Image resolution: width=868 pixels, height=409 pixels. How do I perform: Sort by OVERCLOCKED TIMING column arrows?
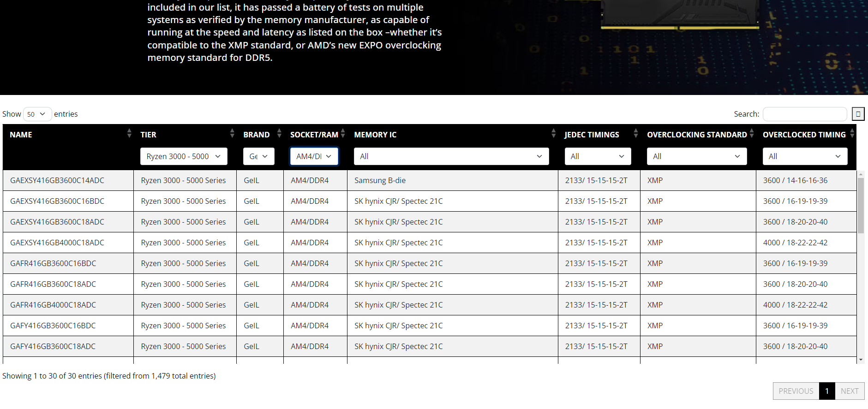(852, 134)
